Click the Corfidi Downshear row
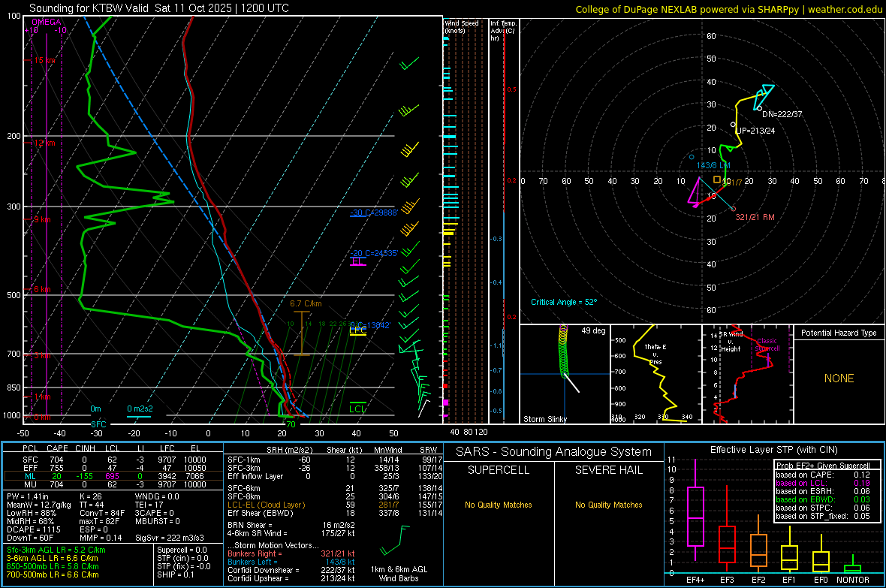This screenshot has width=886, height=588. point(291,570)
